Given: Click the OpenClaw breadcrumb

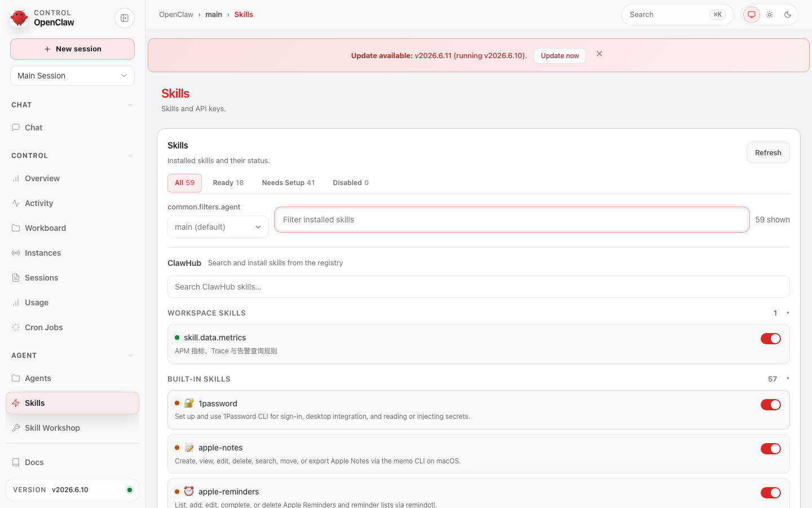Looking at the screenshot, I should tap(176, 15).
